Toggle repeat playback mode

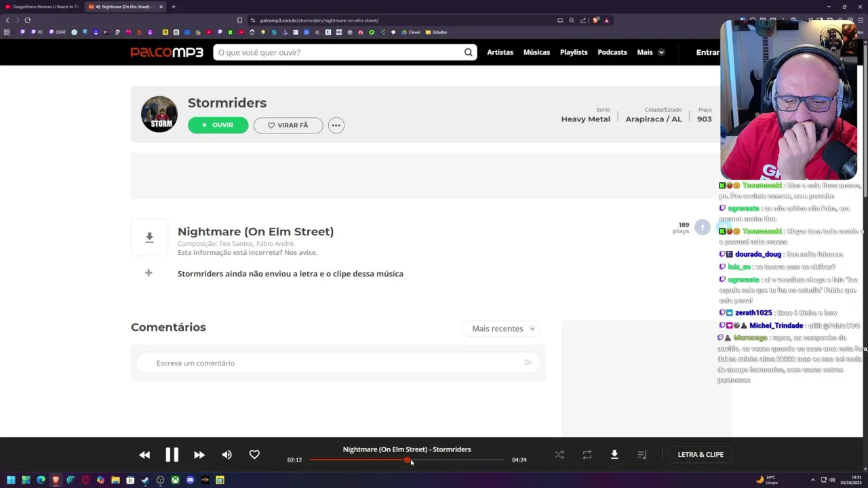[587, 455]
